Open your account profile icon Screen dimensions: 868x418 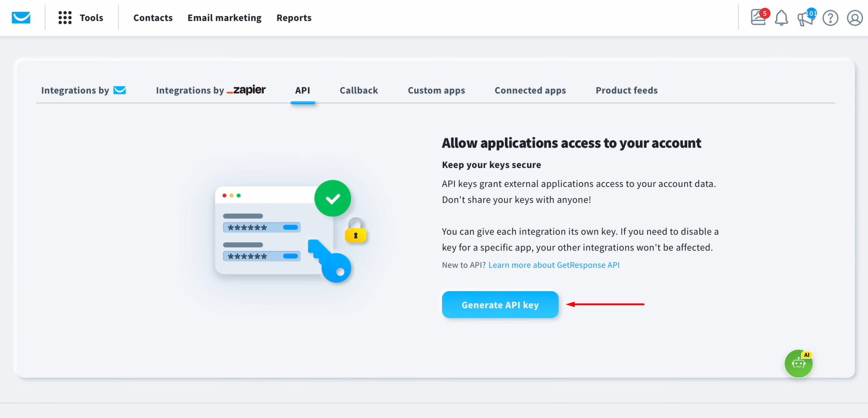pos(855,18)
